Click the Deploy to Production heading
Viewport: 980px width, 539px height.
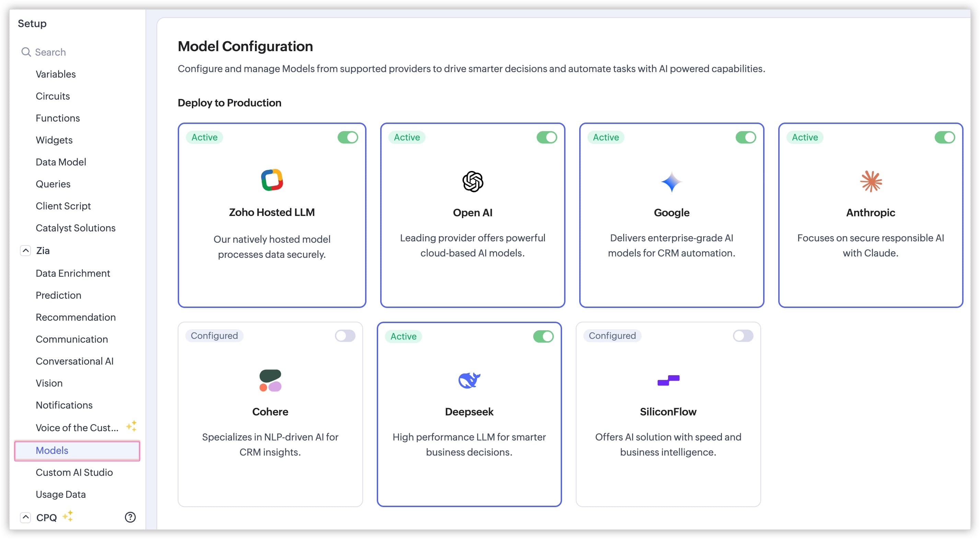(230, 103)
